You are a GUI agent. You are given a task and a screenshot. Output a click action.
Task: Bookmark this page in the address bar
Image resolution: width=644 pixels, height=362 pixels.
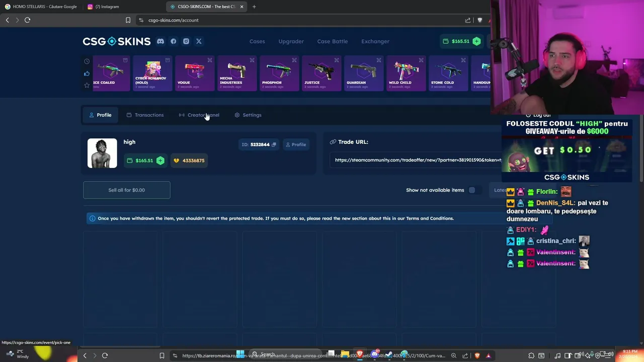128,20
